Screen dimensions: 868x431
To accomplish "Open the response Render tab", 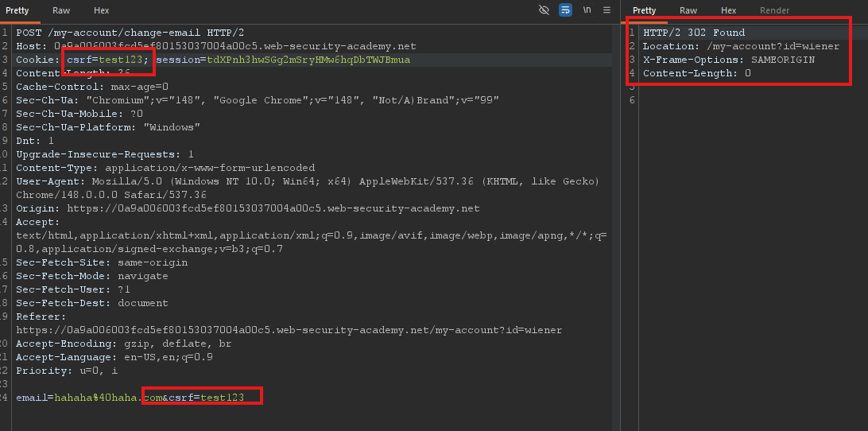I will pyautogui.click(x=774, y=10).
